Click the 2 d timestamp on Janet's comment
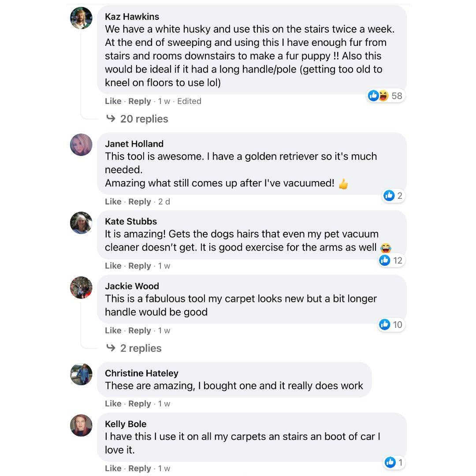 click(x=164, y=202)
